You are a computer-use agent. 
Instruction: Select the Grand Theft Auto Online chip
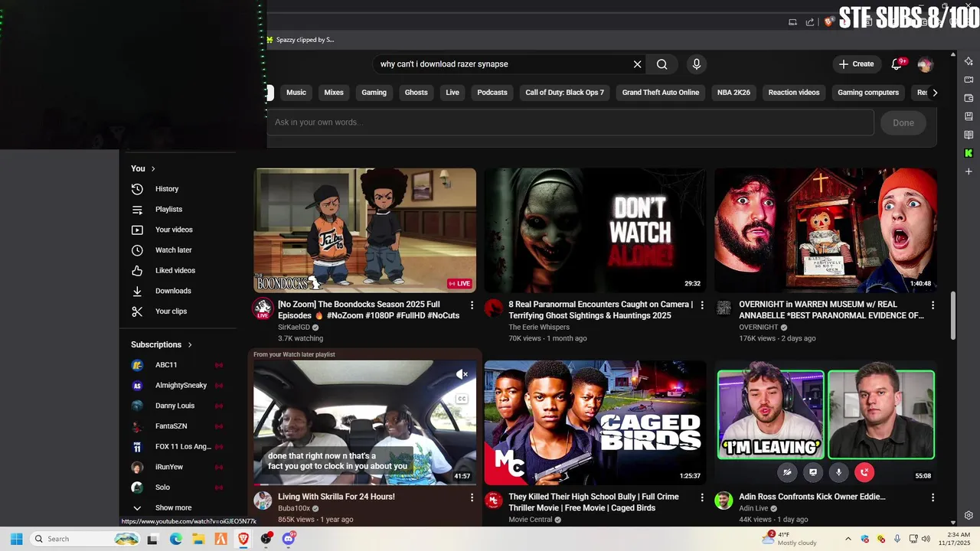[x=661, y=93]
